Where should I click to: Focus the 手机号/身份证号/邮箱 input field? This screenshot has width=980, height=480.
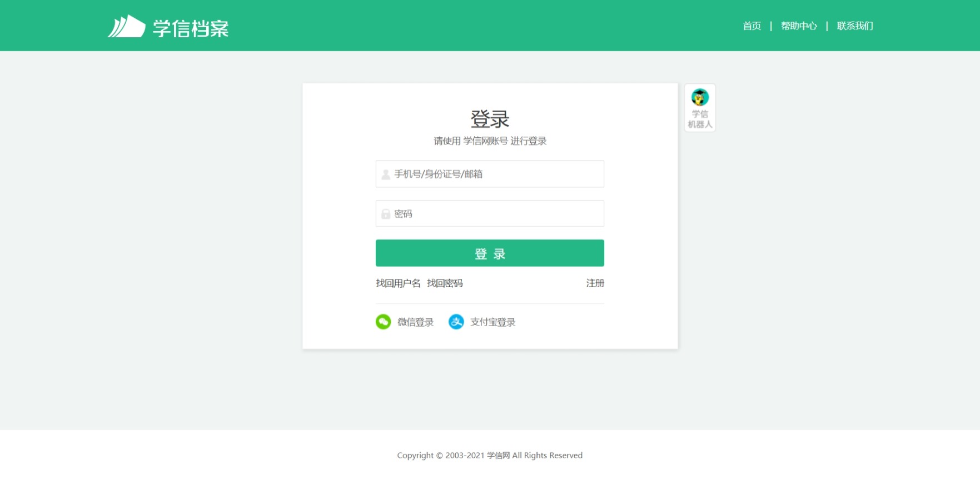tap(490, 174)
